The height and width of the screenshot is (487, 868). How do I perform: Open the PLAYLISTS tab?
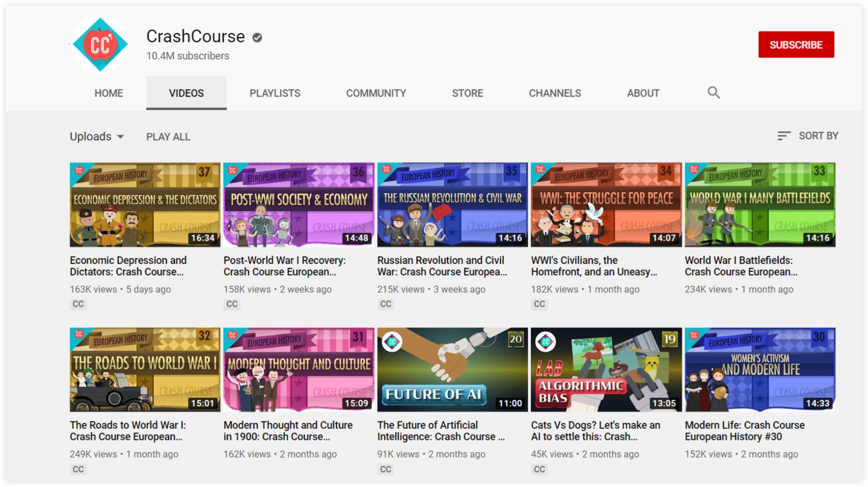[x=275, y=93]
